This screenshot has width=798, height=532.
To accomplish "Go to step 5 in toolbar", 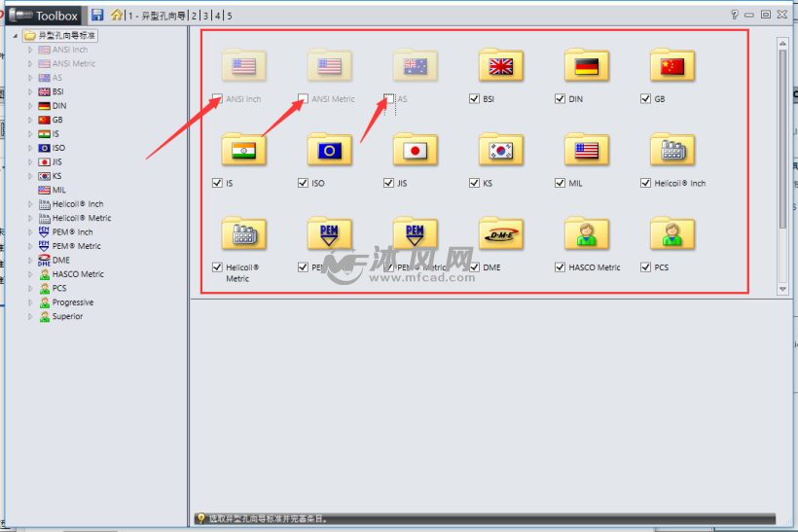I will coord(230,16).
